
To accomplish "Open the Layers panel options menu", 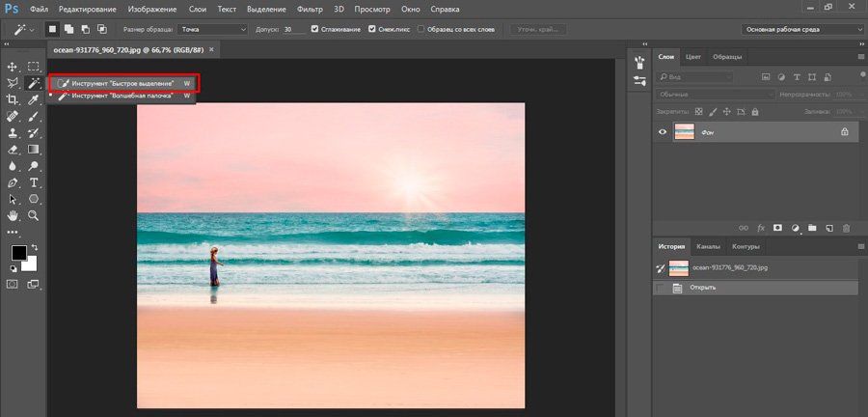I will (861, 57).
